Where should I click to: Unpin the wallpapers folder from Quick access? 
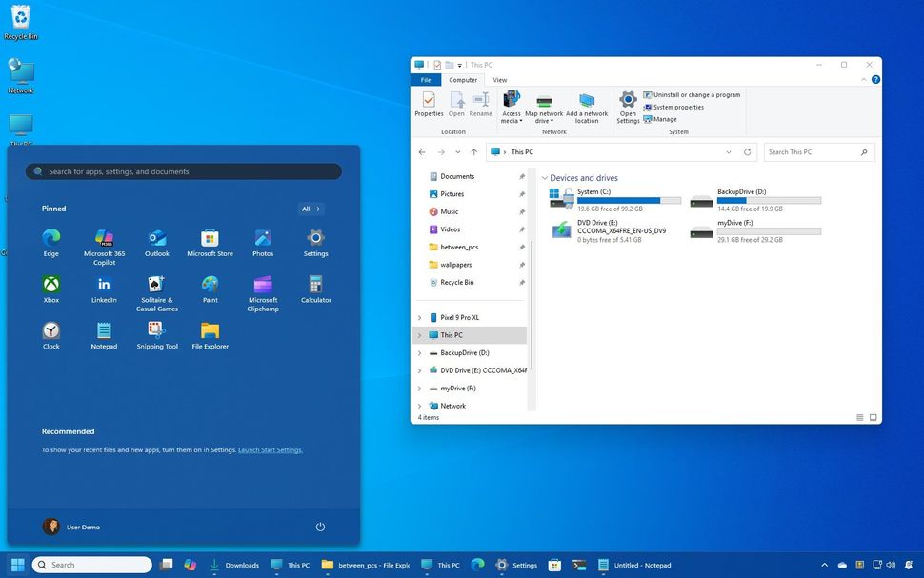(x=522, y=265)
